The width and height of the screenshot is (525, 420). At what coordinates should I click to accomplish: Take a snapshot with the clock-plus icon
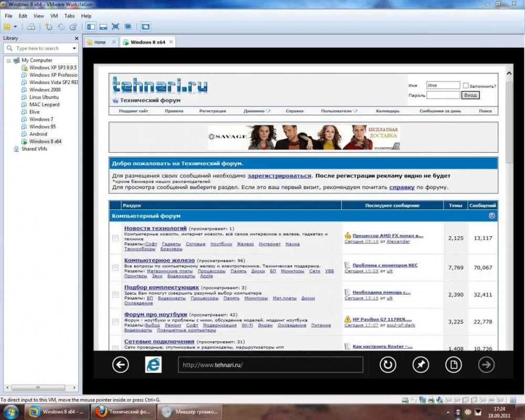tap(49, 26)
